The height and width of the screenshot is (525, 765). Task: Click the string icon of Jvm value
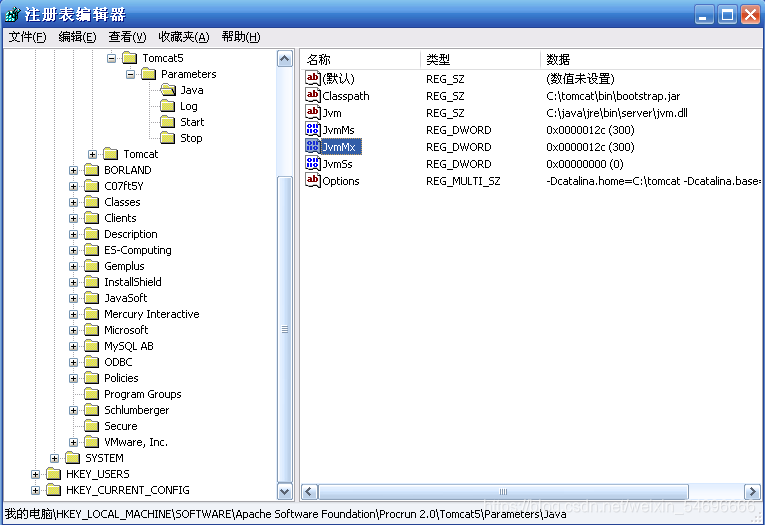pos(313,112)
